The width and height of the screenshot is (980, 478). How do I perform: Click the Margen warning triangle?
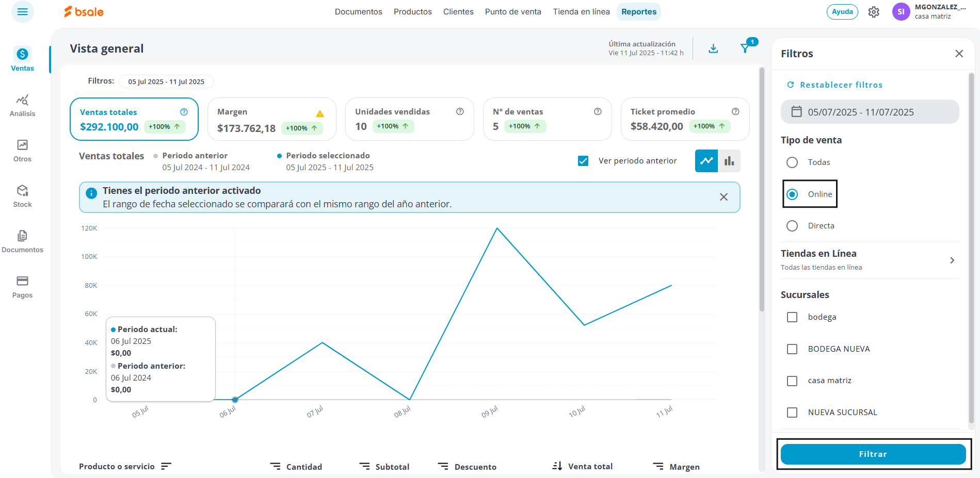point(320,113)
